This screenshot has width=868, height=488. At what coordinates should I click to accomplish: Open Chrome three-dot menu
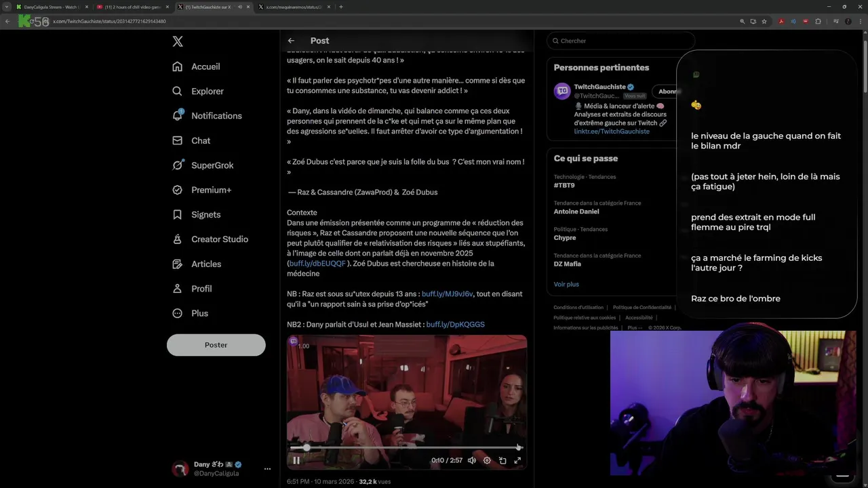[x=861, y=21]
